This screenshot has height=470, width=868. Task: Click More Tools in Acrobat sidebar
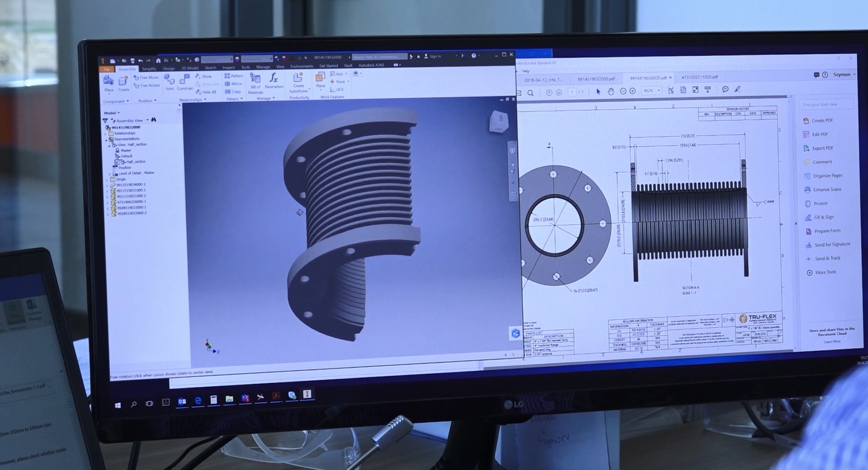825,272
